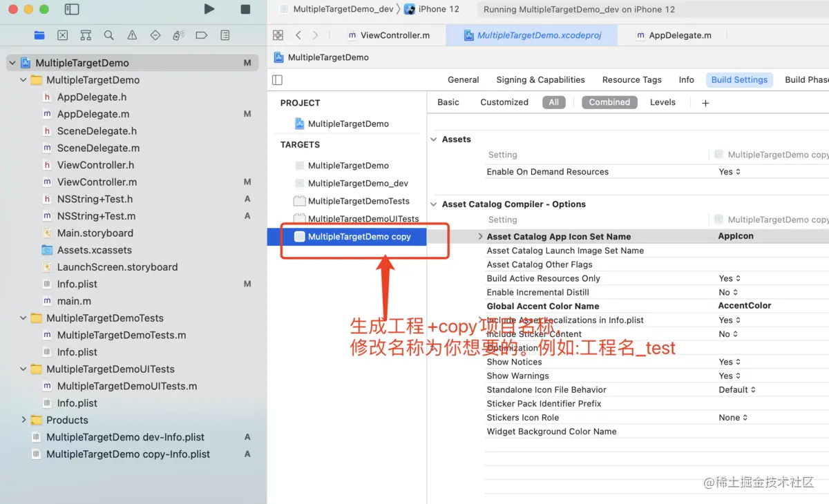Change Standalone Icon File Behavior value

(x=737, y=390)
